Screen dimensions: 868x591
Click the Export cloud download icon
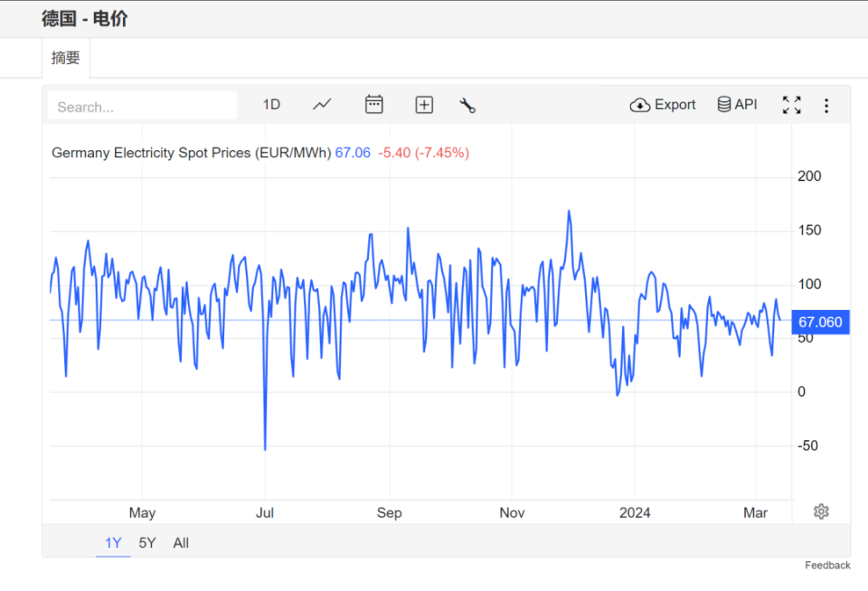[640, 105]
